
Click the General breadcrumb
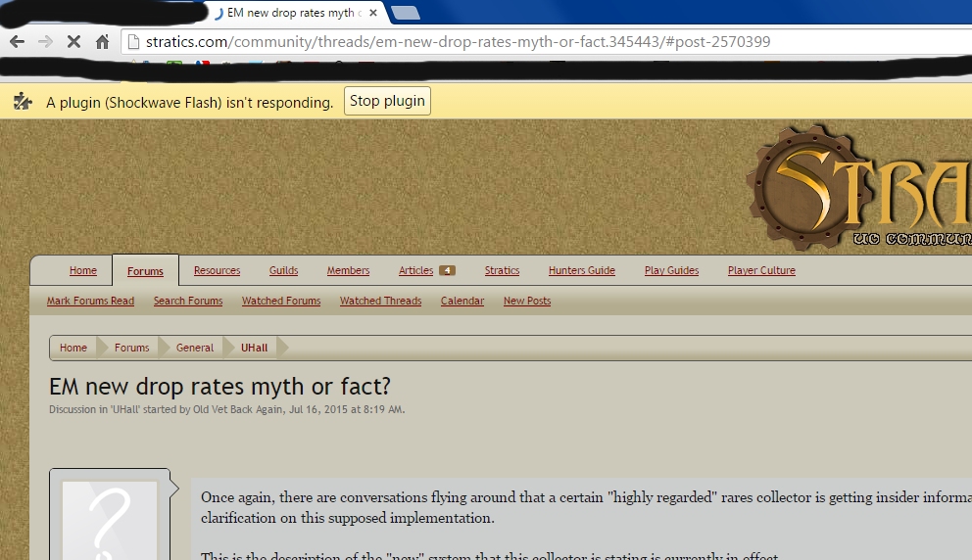(x=195, y=349)
